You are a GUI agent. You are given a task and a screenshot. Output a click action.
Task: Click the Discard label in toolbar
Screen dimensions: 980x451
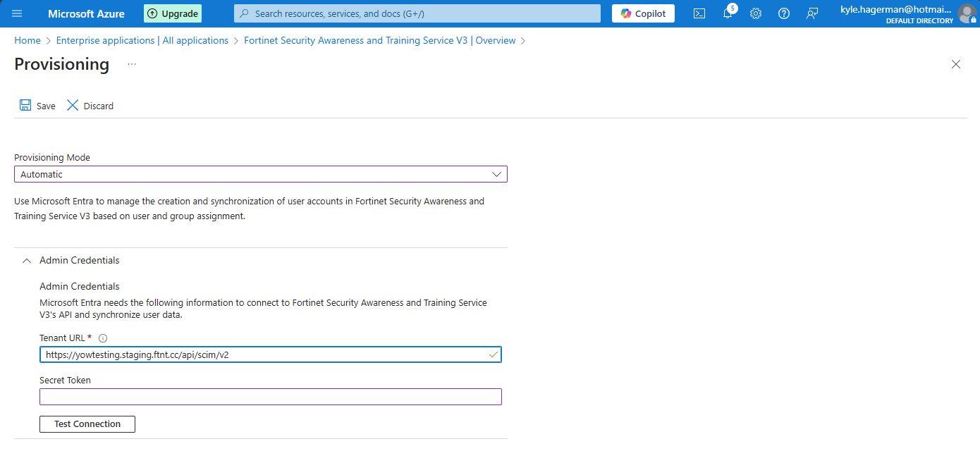coord(99,106)
